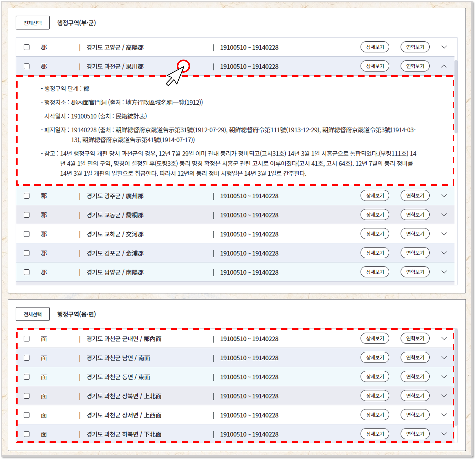Check the box for 경기도 과천군 / 果川郡 row
The image size is (476, 460).
pos(26,66)
